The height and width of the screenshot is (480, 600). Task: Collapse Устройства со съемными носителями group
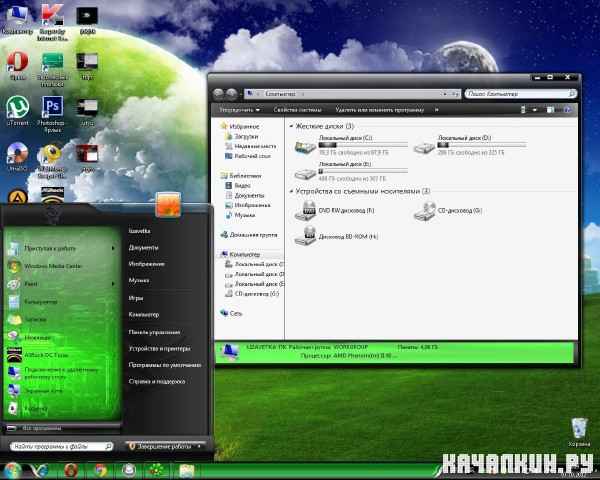pyautogui.click(x=291, y=191)
